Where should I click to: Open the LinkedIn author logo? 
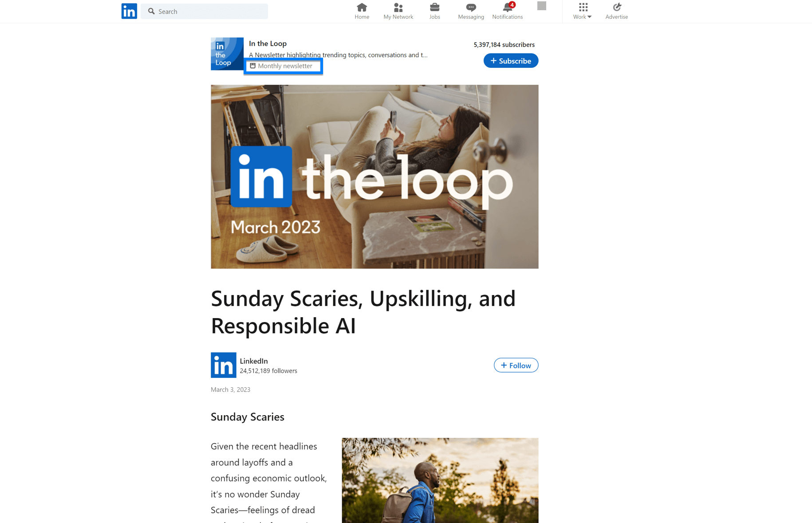pyautogui.click(x=223, y=365)
